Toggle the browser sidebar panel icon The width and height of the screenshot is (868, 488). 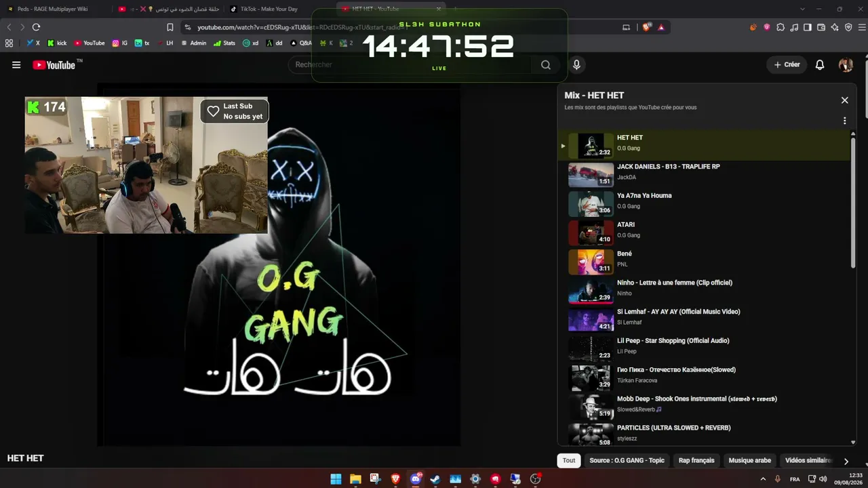pyautogui.click(x=808, y=27)
